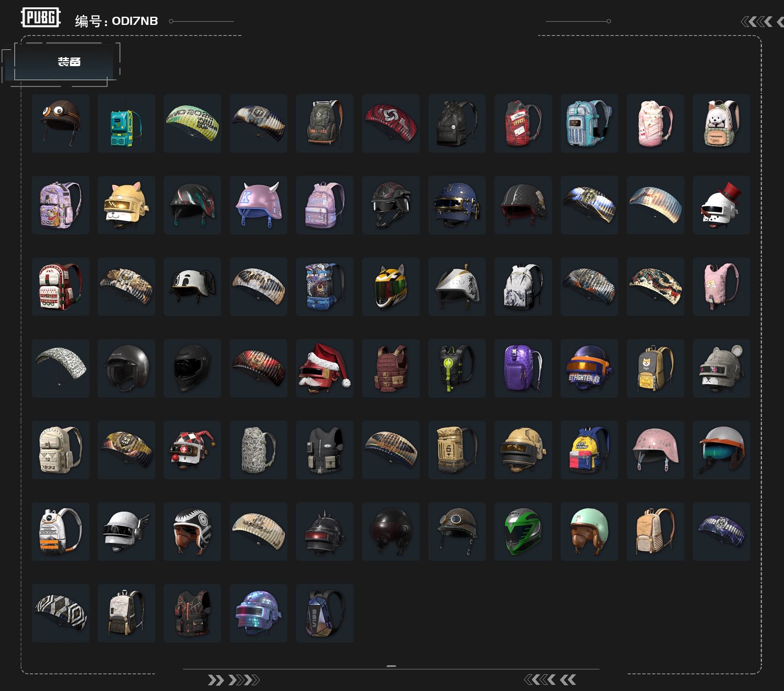Select the spiked black helmet with red visor
Screen dimensions: 784x691
coord(325,531)
